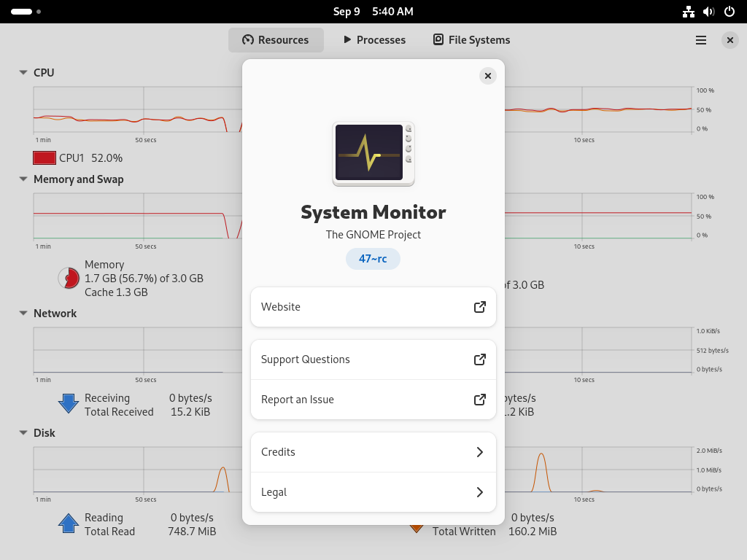Collapse the CPU section

point(23,72)
